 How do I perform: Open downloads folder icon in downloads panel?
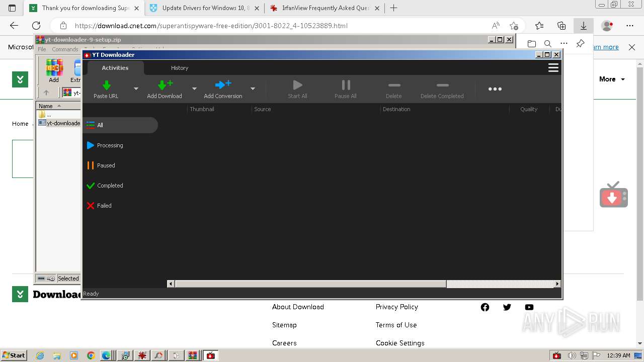[x=532, y=44]
